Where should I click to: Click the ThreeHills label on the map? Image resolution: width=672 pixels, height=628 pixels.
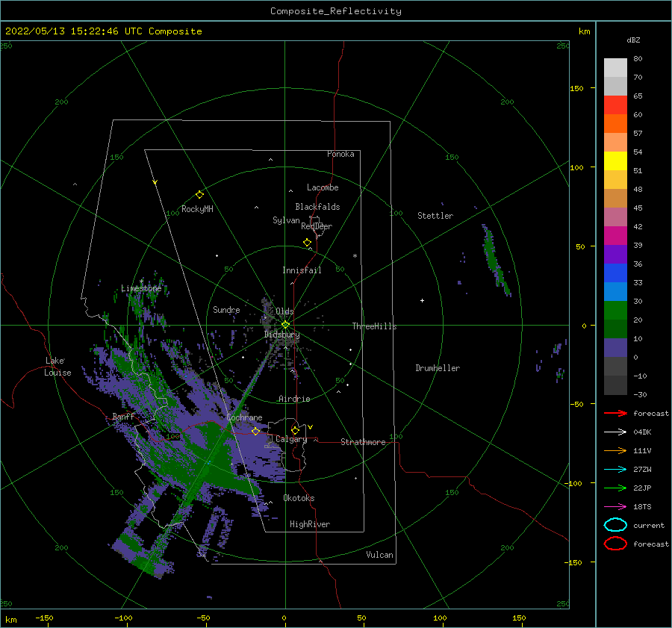click(x=374, y=326)
